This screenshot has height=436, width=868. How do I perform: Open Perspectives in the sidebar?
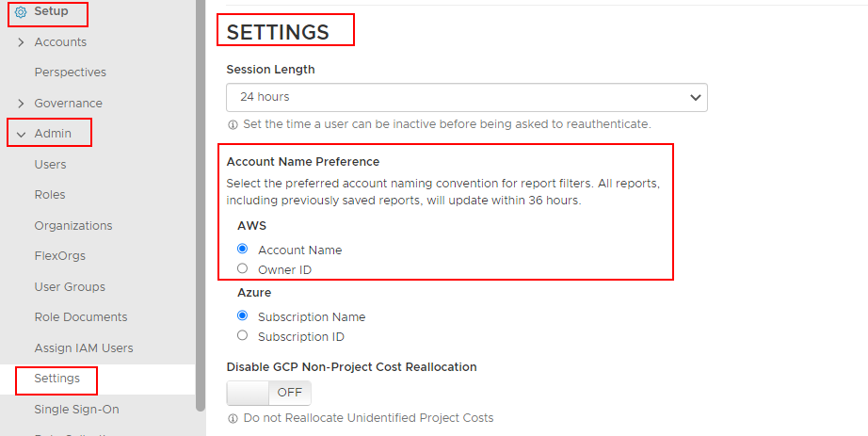click(70, 73)
